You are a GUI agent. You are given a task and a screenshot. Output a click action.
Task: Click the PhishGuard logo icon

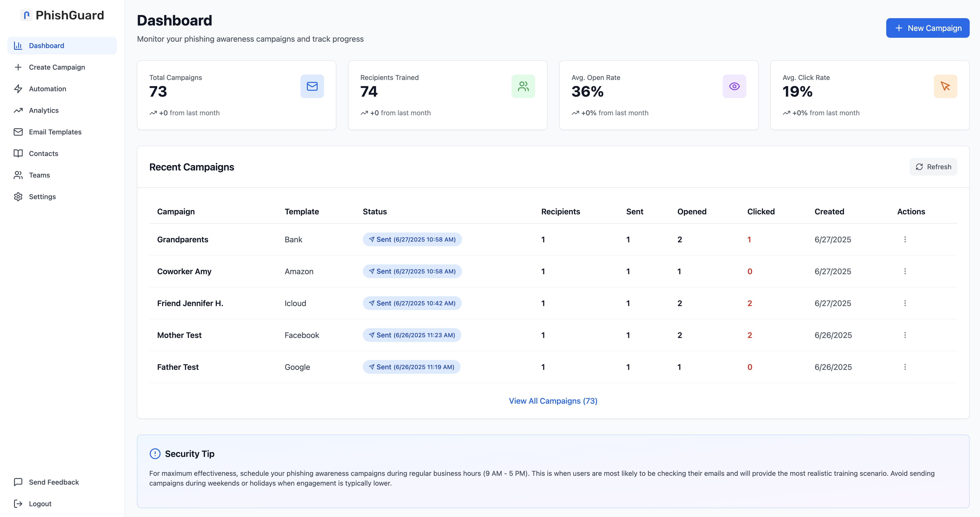point(26,15)
